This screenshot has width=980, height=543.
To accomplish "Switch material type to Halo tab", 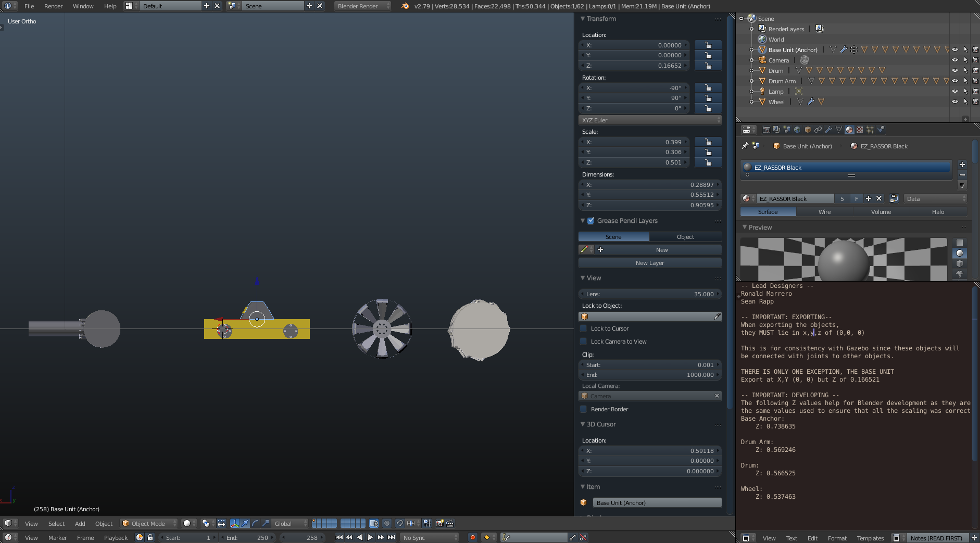I will coord(938,212).
